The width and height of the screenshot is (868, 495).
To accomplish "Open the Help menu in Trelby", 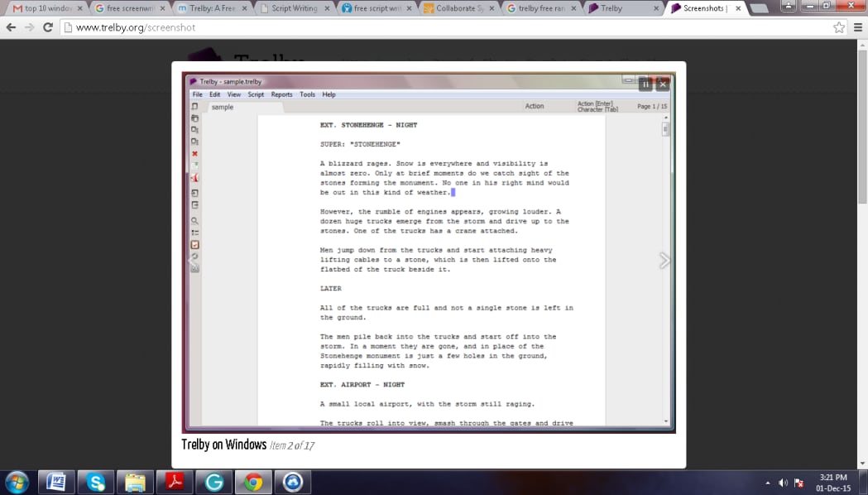I will 328,94.
